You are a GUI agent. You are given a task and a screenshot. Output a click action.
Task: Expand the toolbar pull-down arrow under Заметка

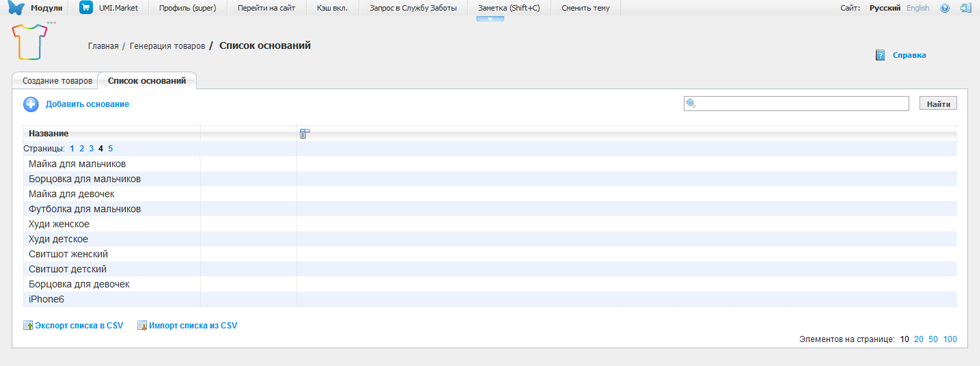coord(490,19)
